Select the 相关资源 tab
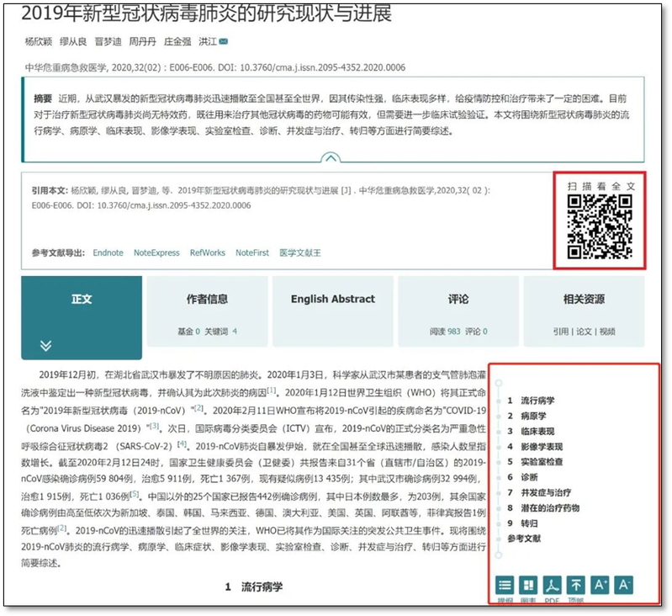The width and height of the screenshot is (672, 616). pos(584,300)
